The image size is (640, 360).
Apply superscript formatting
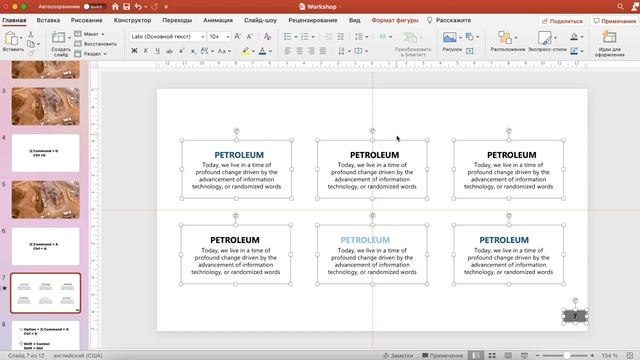181,51
